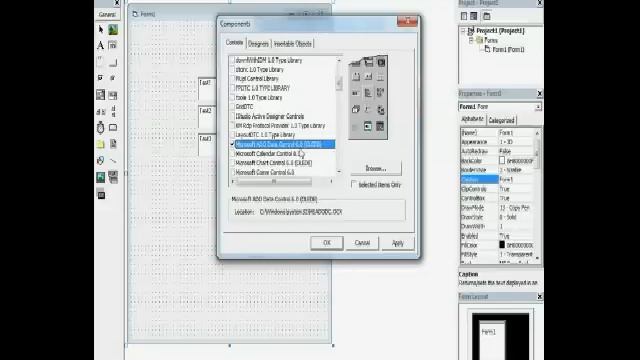Select the Shape tool in the toolbox
This screenshot has width=640, height=360.
(x=100, y=160)
